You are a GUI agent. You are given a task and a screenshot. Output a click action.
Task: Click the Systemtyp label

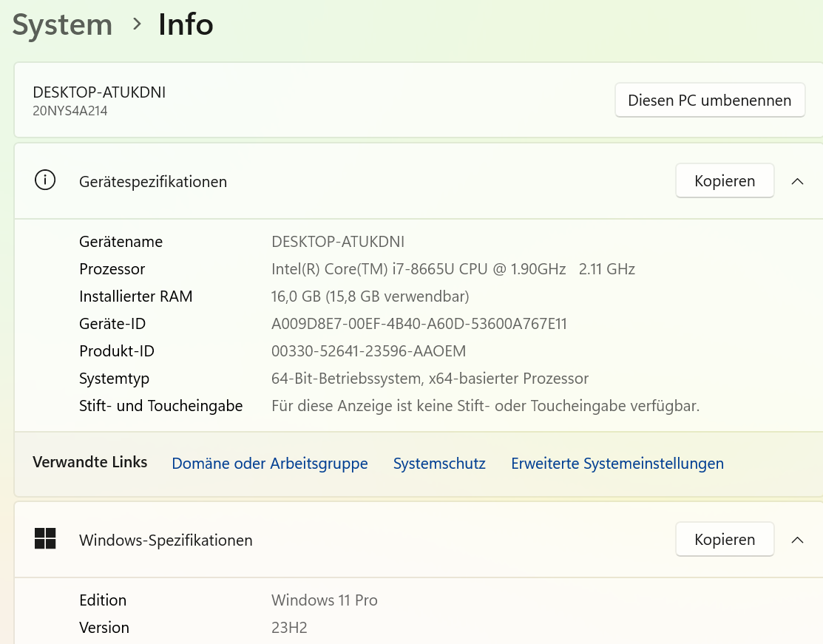point(114,379)
